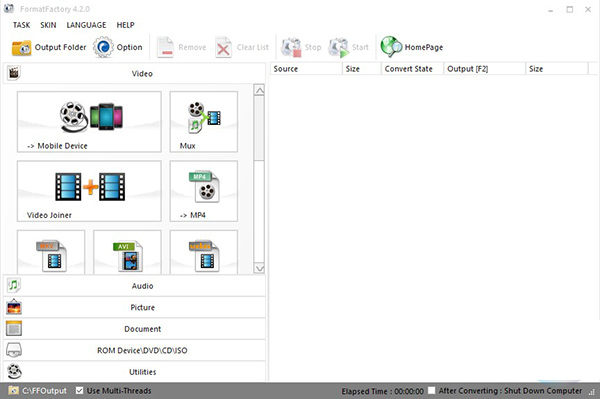Image resolution: width=600 pixels, height=399 pixels.
Task: Open the TASK menu
Action: pyautogui.click(x=21, y=25)
